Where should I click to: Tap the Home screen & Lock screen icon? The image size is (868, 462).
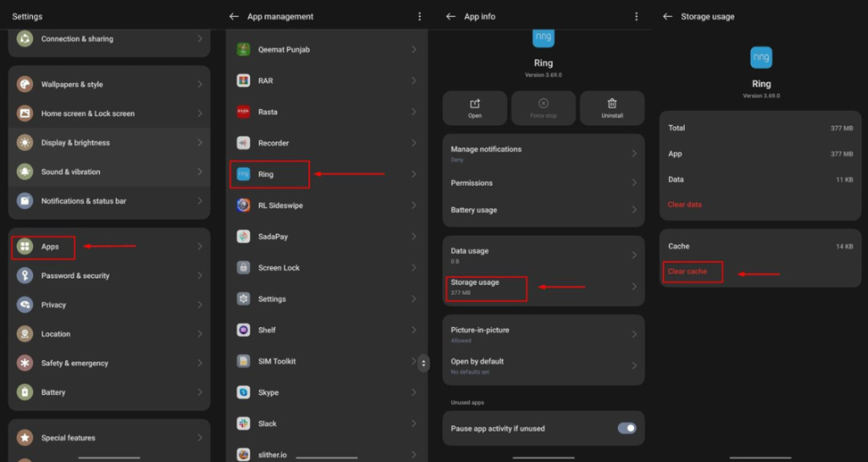point(25,114)
